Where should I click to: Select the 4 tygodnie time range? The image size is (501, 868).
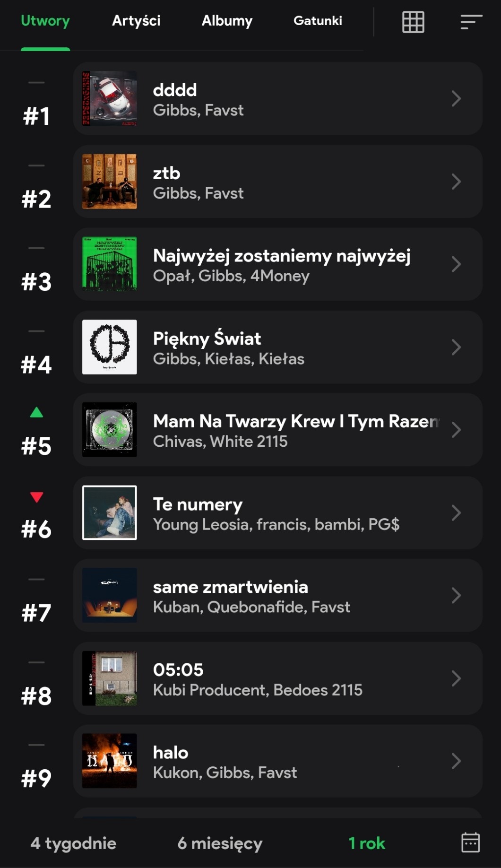(x=73, y=843)
